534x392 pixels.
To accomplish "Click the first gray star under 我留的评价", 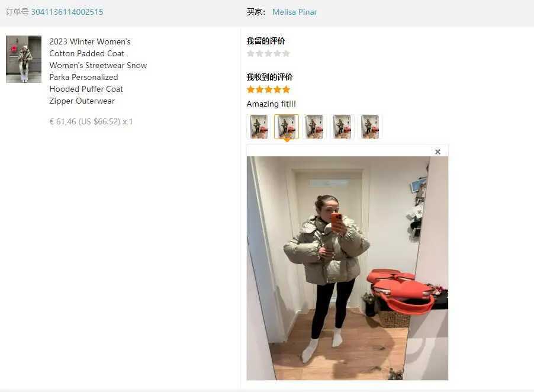I will 250,53.
